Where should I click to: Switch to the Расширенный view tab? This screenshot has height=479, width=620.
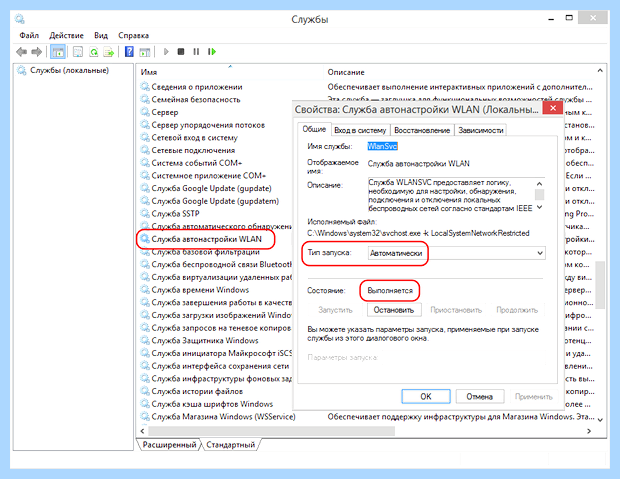point(169,445)
